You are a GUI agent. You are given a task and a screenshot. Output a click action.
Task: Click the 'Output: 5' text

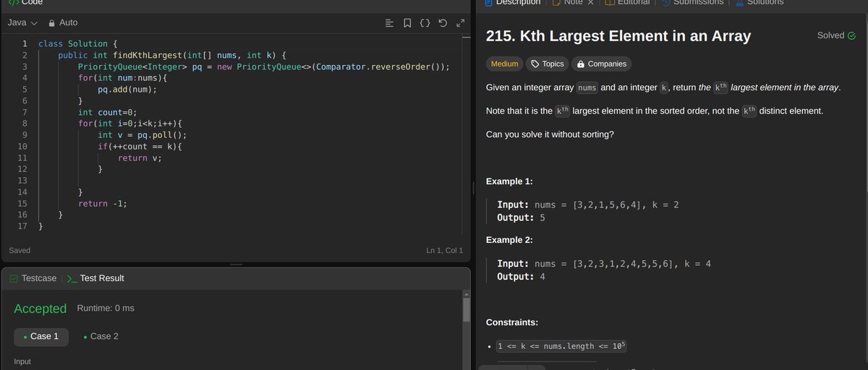click(x=522, y=218)
